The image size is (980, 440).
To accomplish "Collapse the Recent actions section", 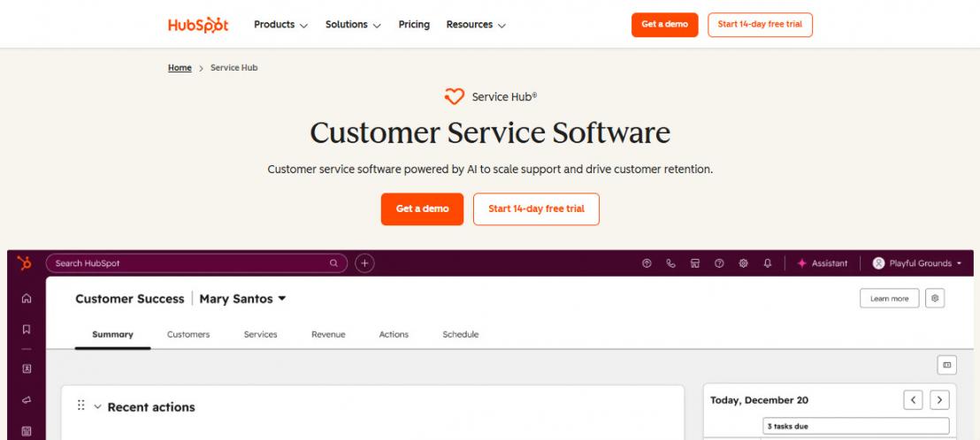I will pos(97,407).
